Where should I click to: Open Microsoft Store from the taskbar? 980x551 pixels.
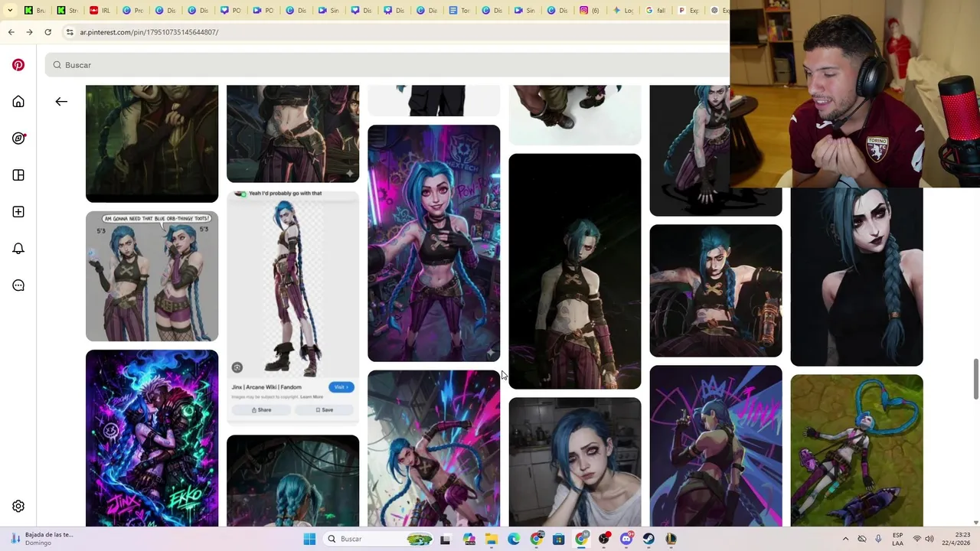coord(559,539)
